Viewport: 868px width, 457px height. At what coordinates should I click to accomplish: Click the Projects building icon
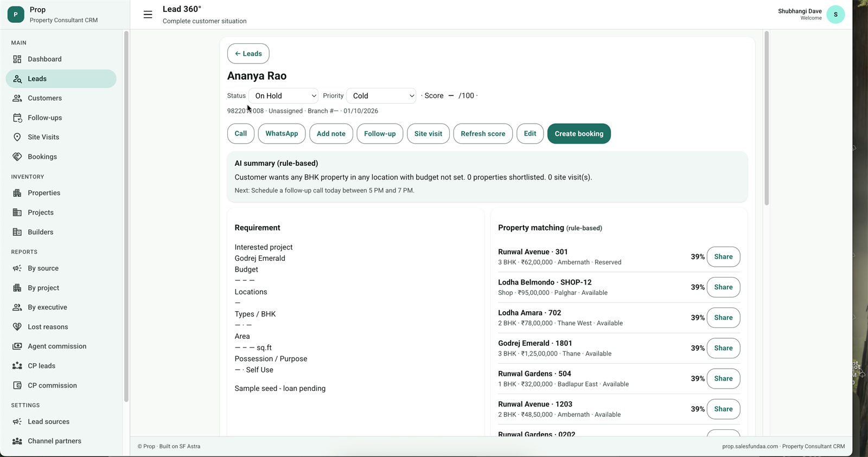pos(17,213)
